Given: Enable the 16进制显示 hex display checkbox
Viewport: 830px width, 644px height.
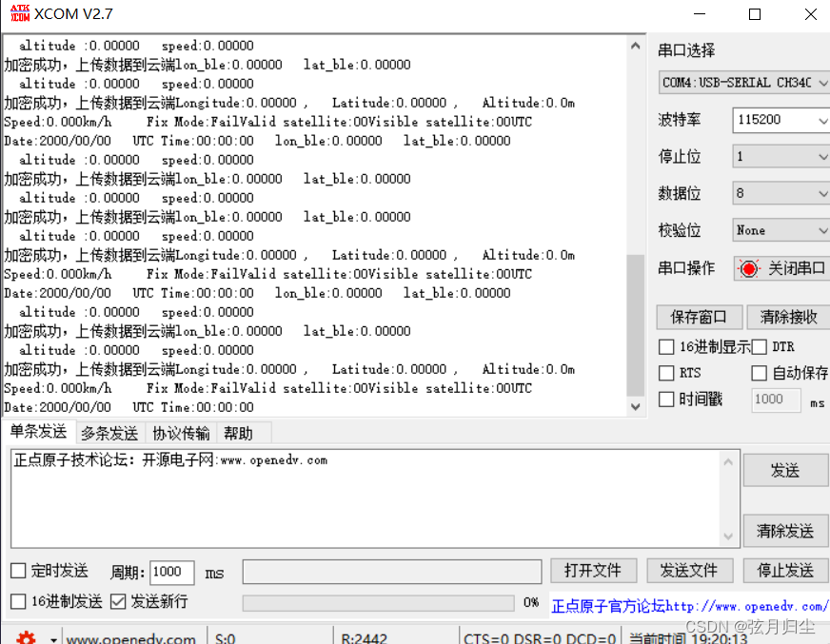Looking at the screenshot, I should click(665, 346).
